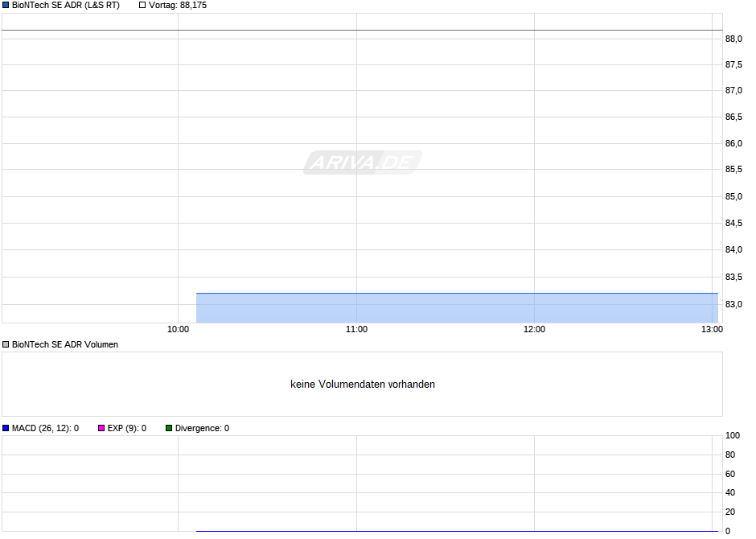Click the 85,0 price axis label
Image resolution: width=756 pixels, height=539 pixels.
tap(733, 197)
